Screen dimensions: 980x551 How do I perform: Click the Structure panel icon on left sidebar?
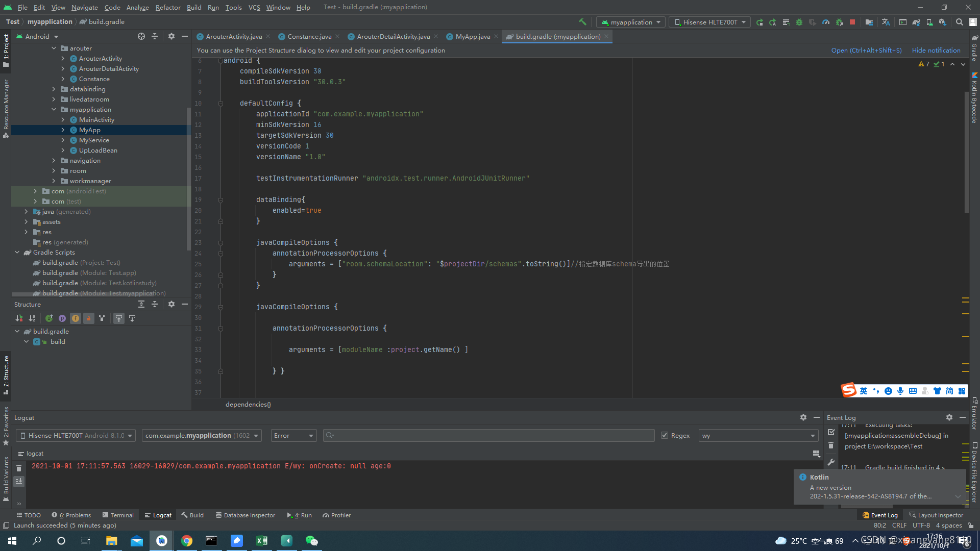point(8,380)
